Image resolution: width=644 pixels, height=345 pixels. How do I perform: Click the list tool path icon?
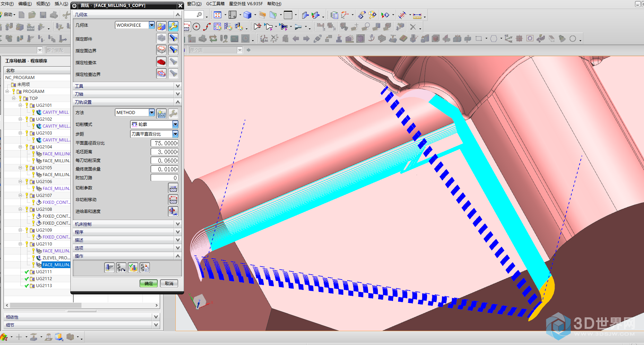pyautogui.click(x=145, y=267)
